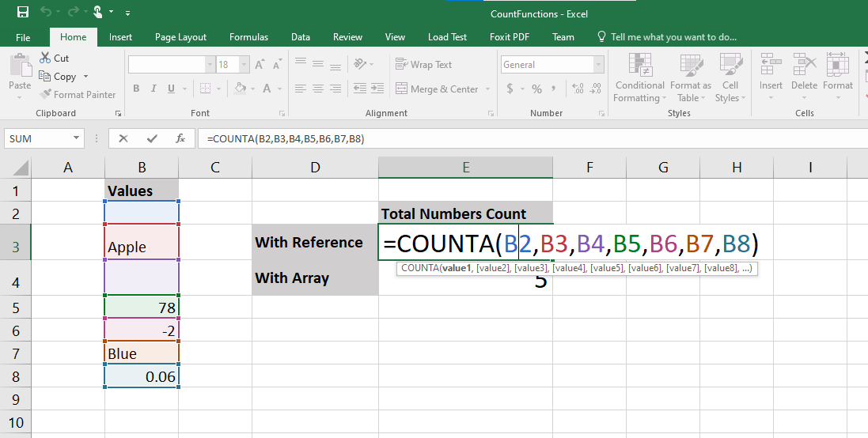Toggle Bold formatting
Image resolution: width=868 pixels, height=438 pixels.
(x=136, y=89)
